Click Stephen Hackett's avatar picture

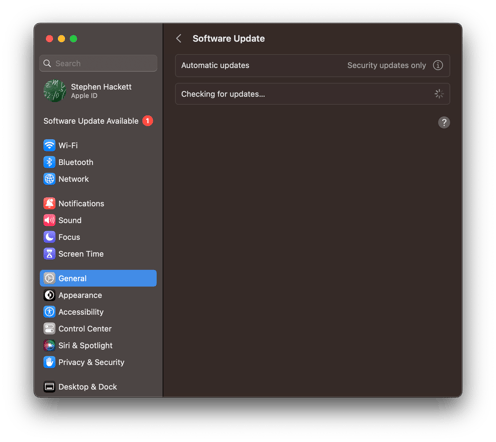pos(54,91)
